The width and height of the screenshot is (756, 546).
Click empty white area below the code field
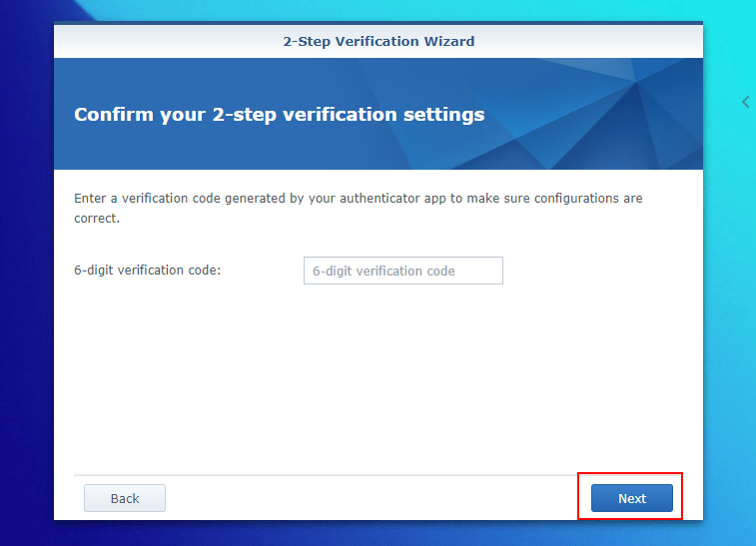coord(378,376)
